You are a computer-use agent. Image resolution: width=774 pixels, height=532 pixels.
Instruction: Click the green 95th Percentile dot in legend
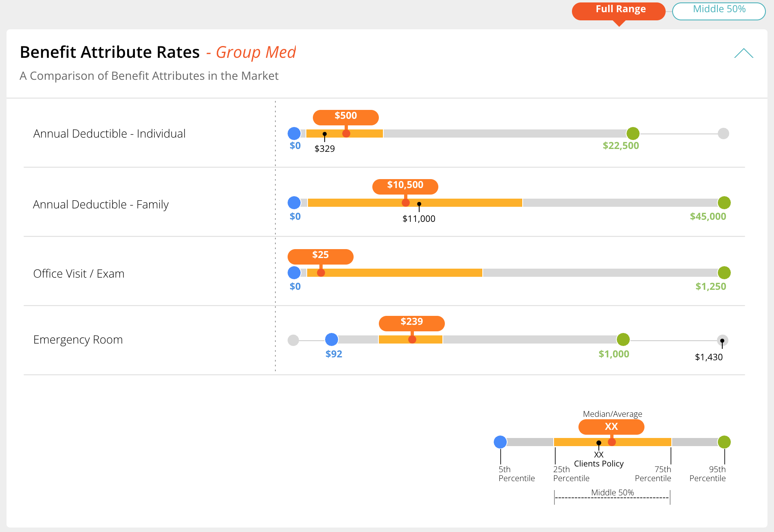click(x=724, y=442)
